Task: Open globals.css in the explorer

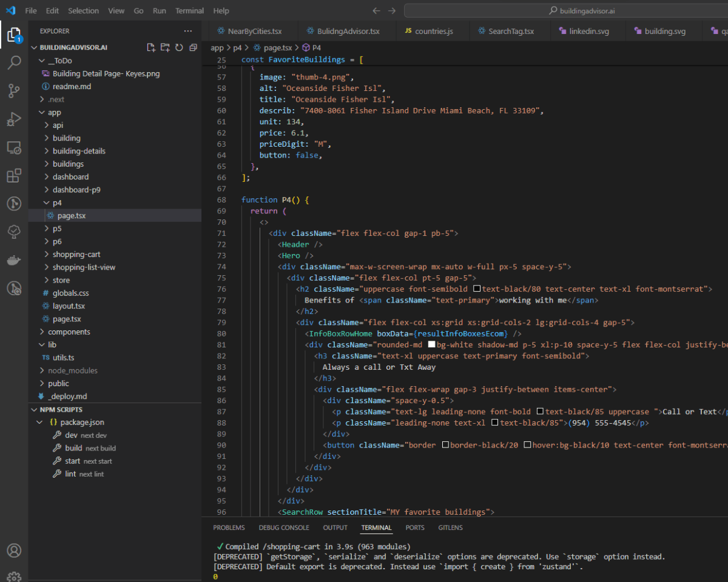Action: coord(70,293)
